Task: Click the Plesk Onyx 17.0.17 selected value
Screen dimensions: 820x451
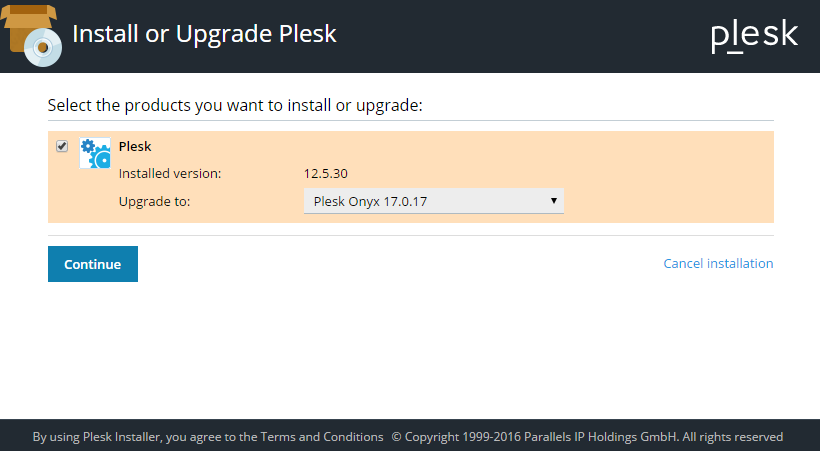Action: (x=370, y=201)
